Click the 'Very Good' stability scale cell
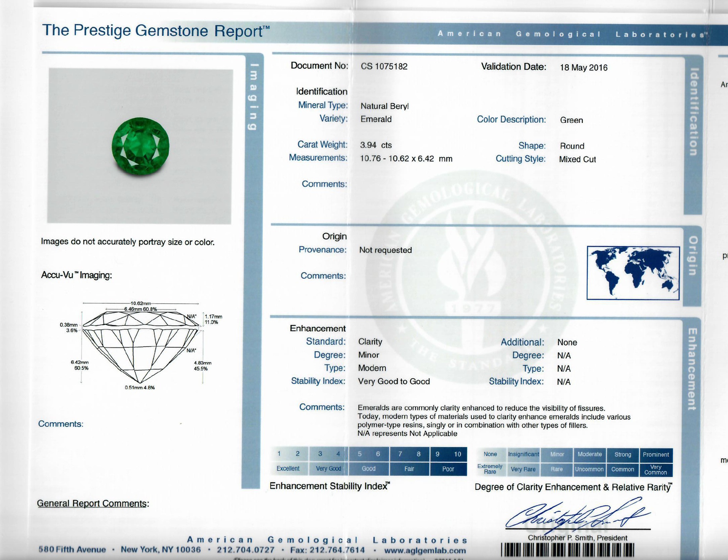 (x=328, y=468)
